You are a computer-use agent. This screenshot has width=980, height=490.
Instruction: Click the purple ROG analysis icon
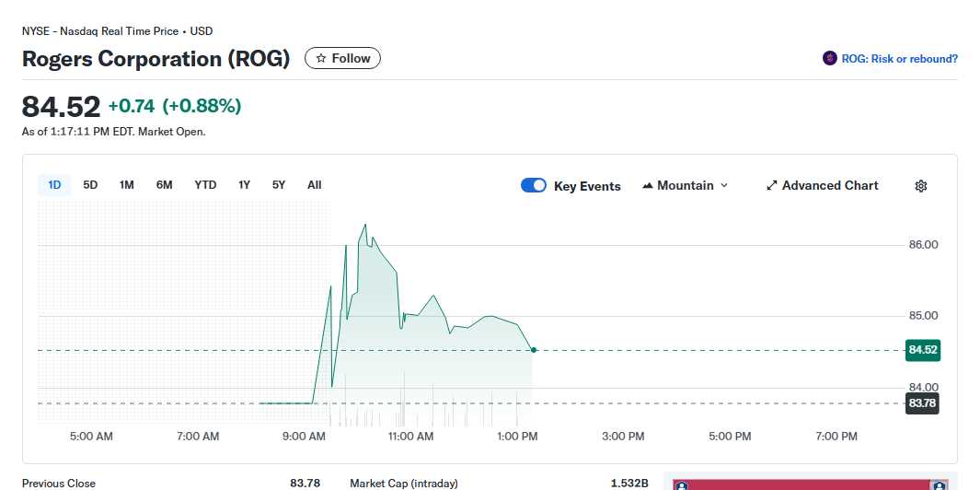point(829,59)
